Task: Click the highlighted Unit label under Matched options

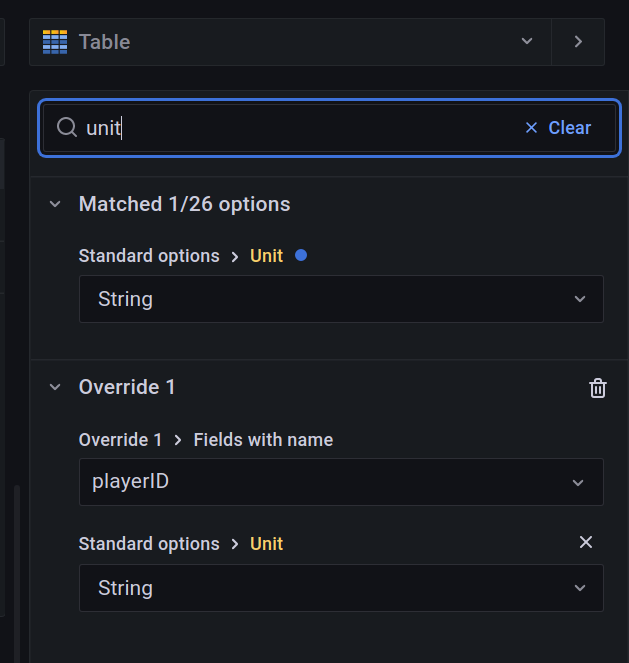Action: pyautogui.click(x=266, y=256)
